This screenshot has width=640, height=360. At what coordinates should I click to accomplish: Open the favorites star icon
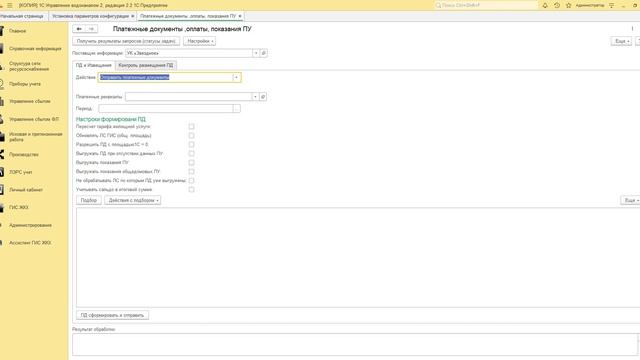pyautogui.click(x=569, y=5)
